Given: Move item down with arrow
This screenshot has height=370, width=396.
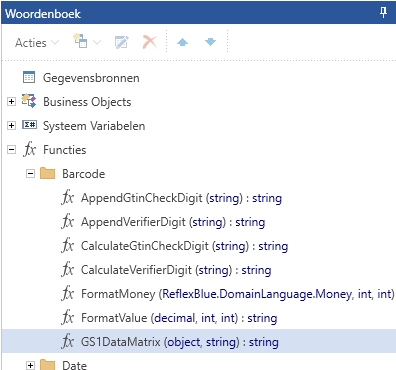Looking at the screenshot, I should pyautogui.click(x=210, y=42).
